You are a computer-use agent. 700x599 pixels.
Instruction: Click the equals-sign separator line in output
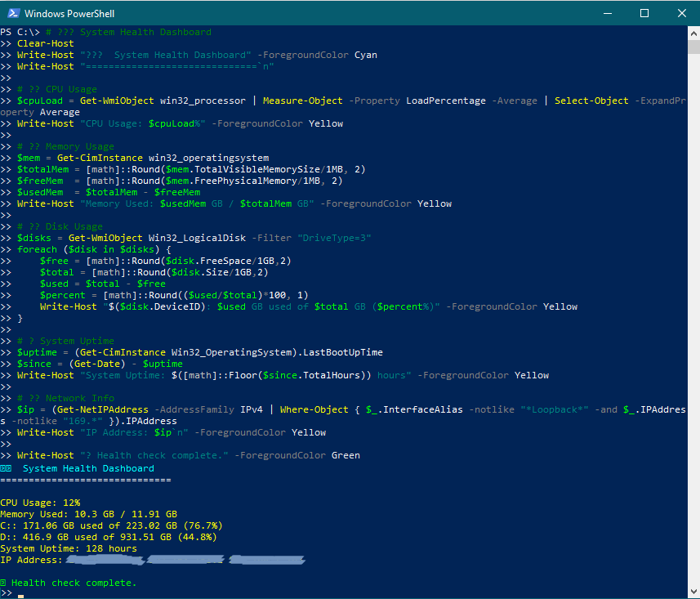(86, 481)
